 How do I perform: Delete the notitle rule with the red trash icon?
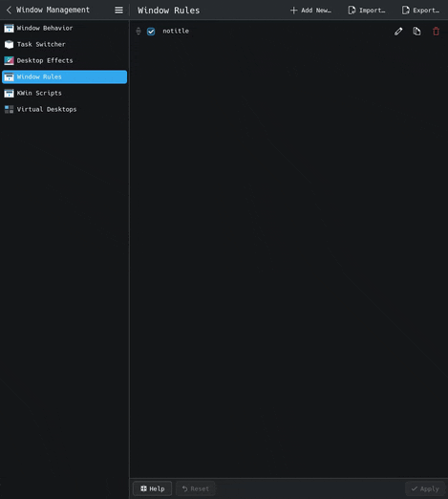(436, 32)
